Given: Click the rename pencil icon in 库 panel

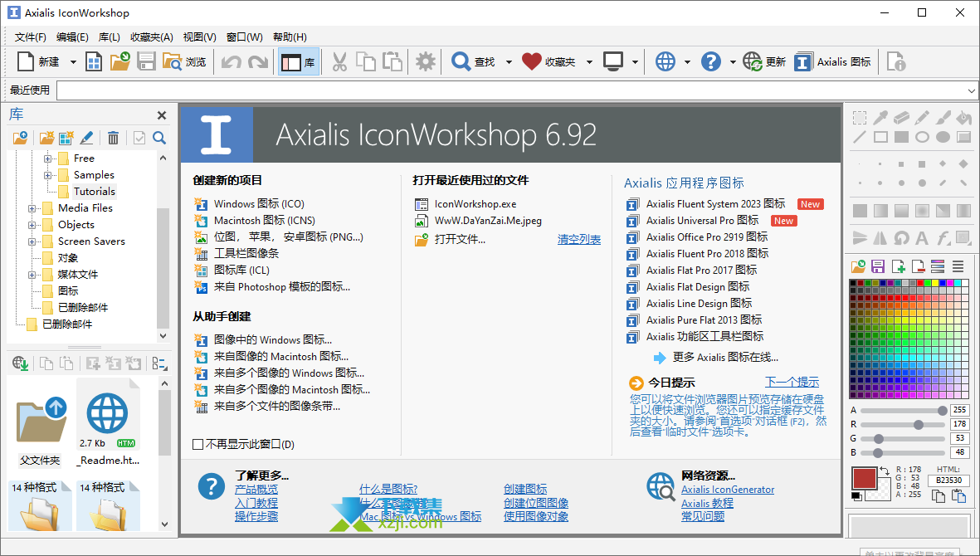Looking at the screenshot, I should pyautogui.click(x=86, y=138).
